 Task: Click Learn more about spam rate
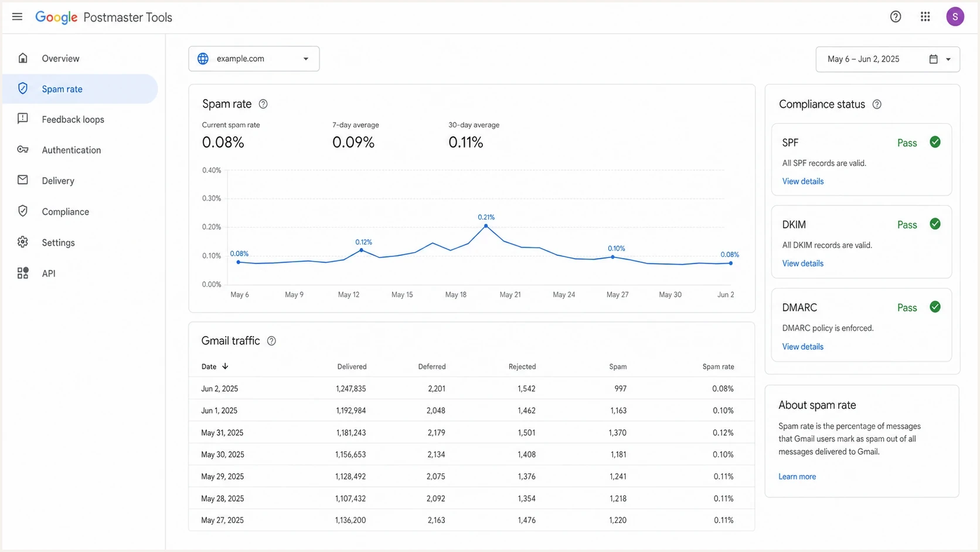[x=797, y=476]
